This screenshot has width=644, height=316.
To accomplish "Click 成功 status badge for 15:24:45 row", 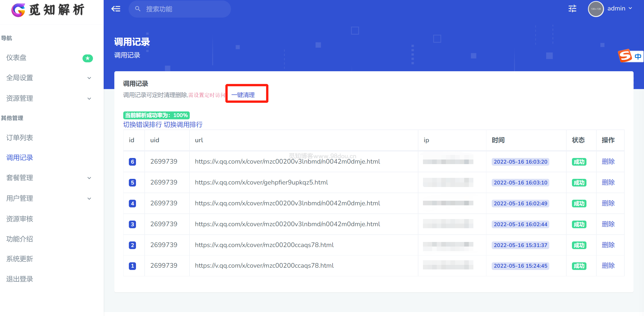I will (579, 266).
